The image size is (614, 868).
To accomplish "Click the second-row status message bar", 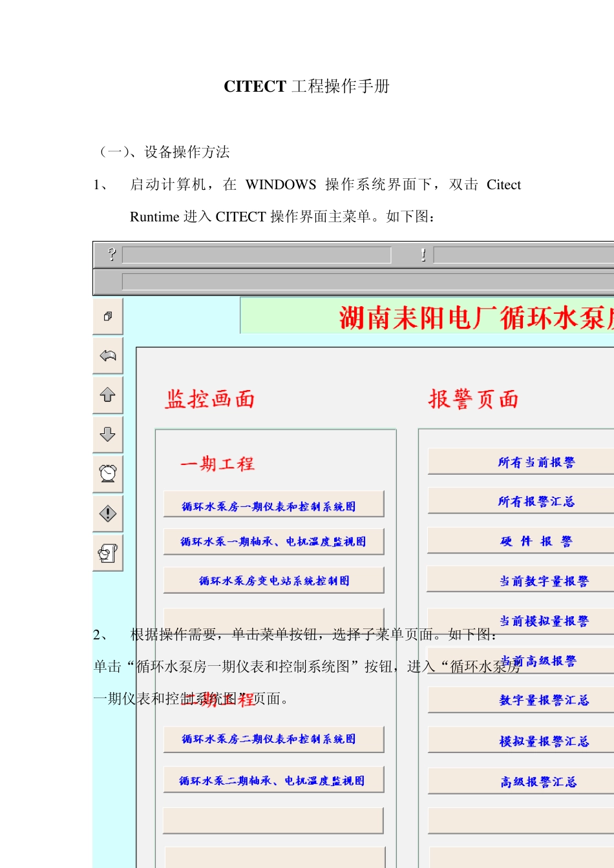I will pyautogui.click(x=368, y=282).
